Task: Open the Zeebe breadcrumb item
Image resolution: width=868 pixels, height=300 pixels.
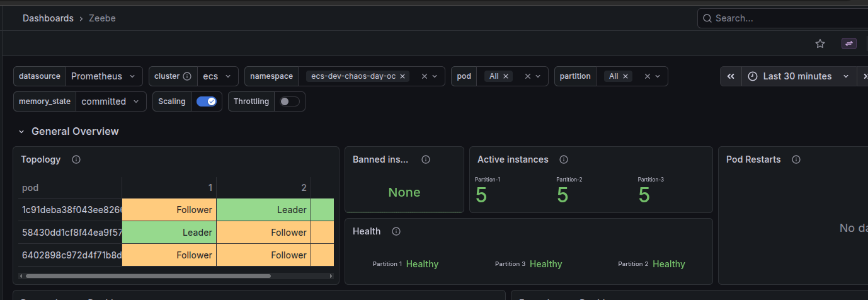Action: click(102, 18)
